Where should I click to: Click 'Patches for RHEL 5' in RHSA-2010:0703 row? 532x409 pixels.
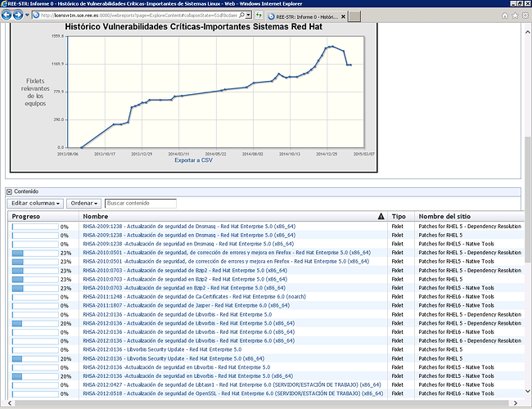[440, 279]
